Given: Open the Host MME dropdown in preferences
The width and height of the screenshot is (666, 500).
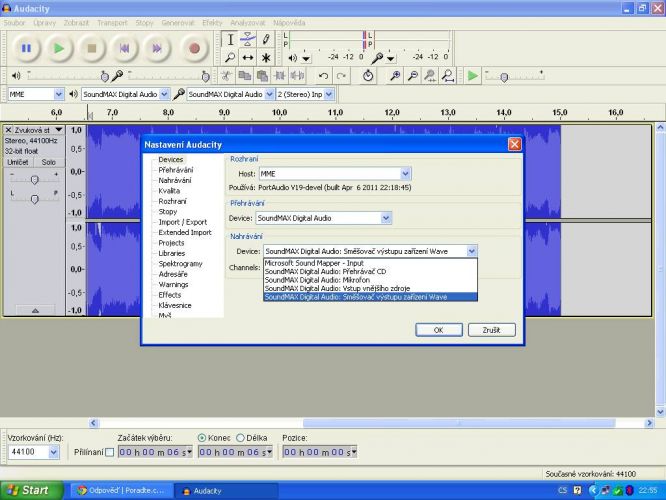Looking at the screenshot, I should [405, 173].
